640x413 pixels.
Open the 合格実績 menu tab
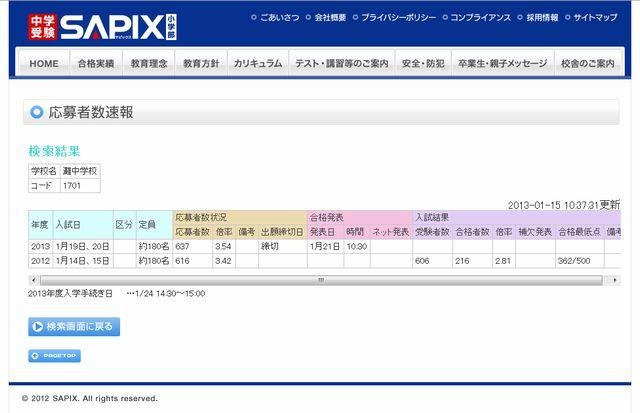[96, 63]
